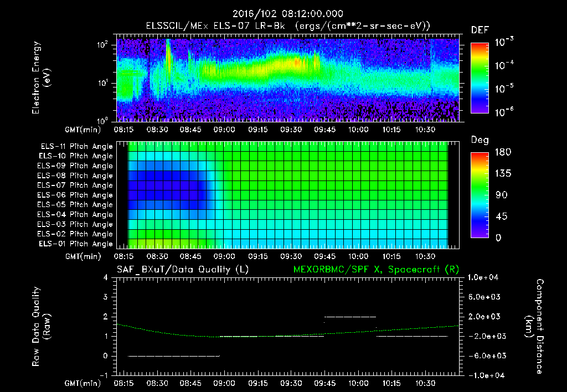Select the ELS-07 Pitch Angle row label
The image size is (567, 392).
[x=75, y=185]
